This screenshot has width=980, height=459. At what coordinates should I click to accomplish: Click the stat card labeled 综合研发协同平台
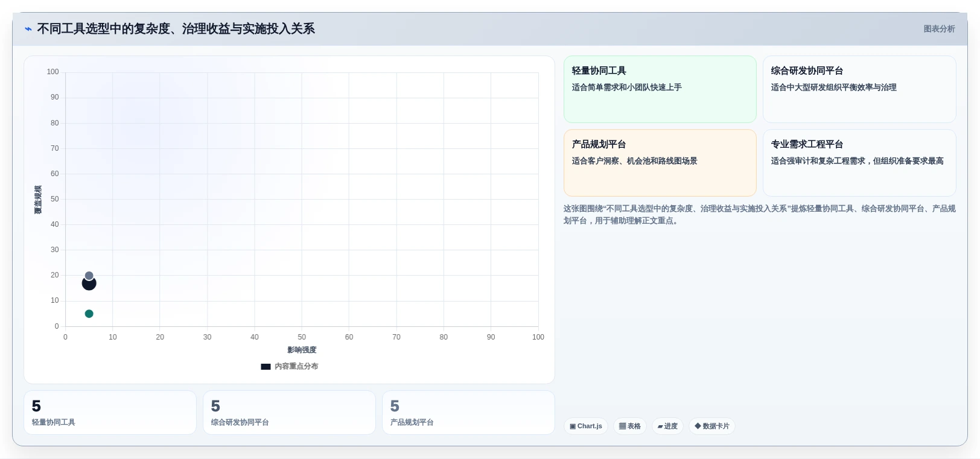click(x=289, y=413)
